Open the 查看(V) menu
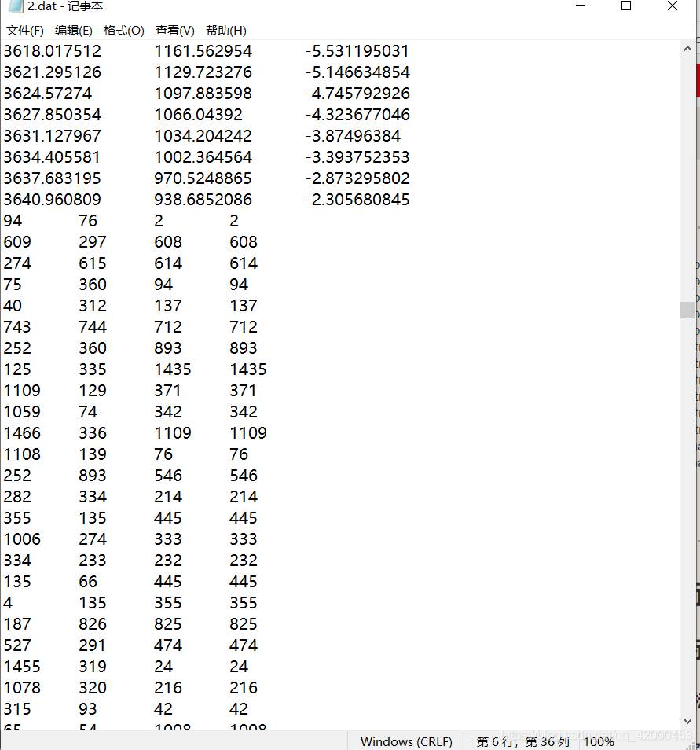The width and height of the screenshot is (700, 750). coord(175,31)
